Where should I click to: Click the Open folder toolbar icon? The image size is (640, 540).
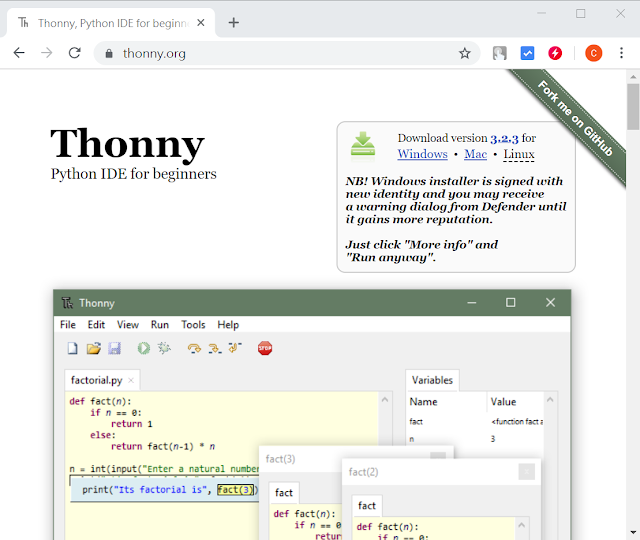click(x=93, y=348)
